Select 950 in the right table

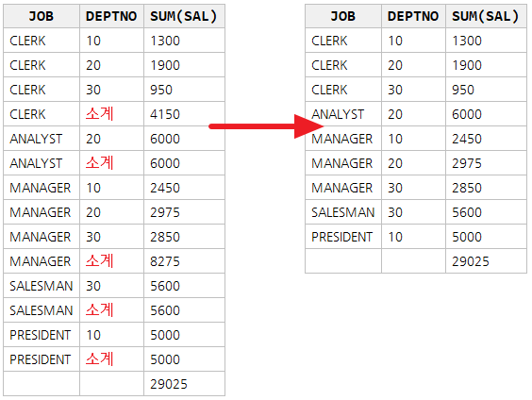(x=463, y=90)
